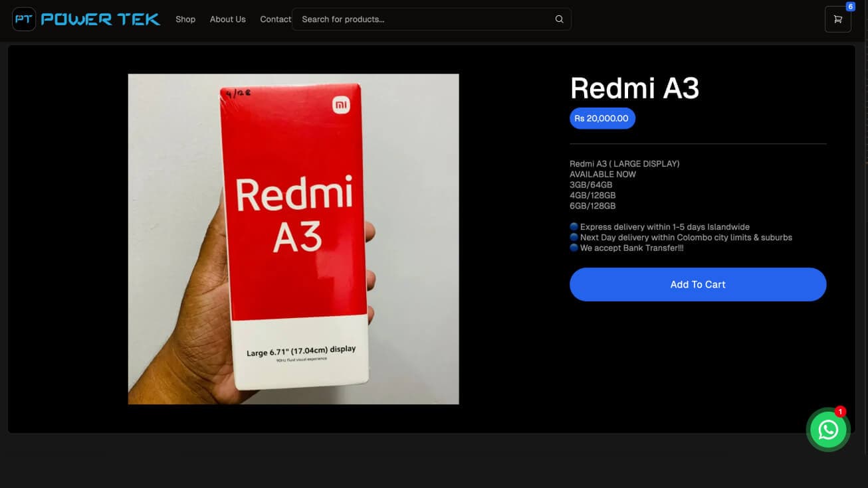Image resolution: width=868 pixels, height=488 pixels.
Task: Open the shopping cart icon
Action: click(837, 19)
